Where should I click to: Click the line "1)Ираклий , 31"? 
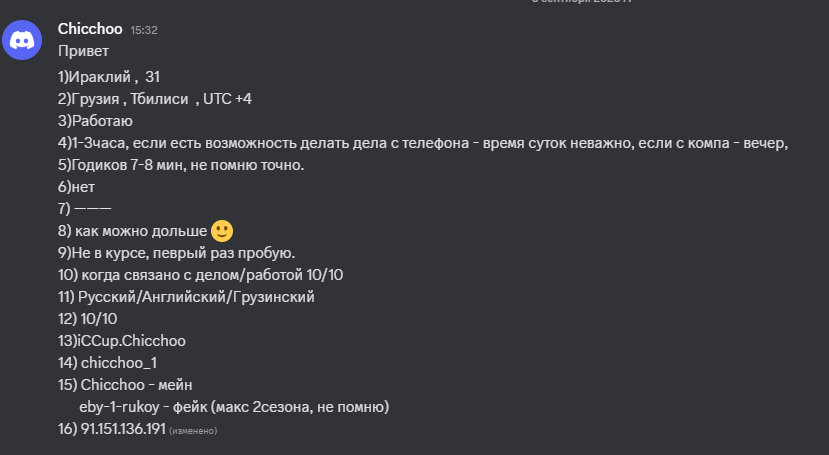109,77
